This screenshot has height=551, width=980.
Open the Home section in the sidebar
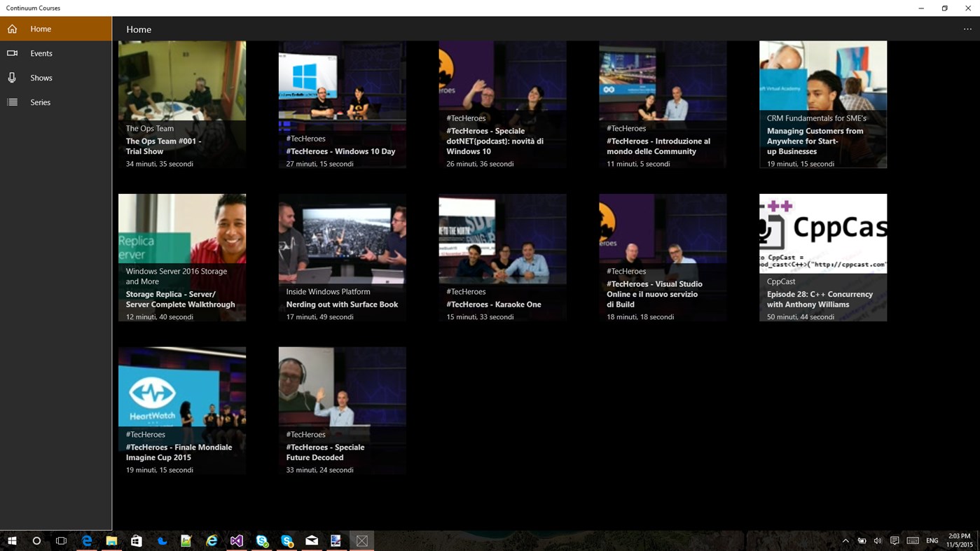[x=55, y=29]
